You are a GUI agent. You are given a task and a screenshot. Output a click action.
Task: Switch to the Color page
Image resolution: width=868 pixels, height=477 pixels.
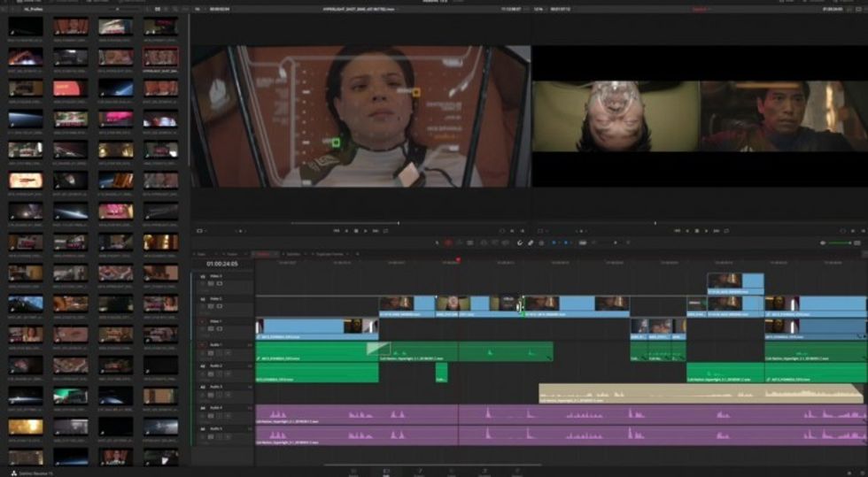452,472
